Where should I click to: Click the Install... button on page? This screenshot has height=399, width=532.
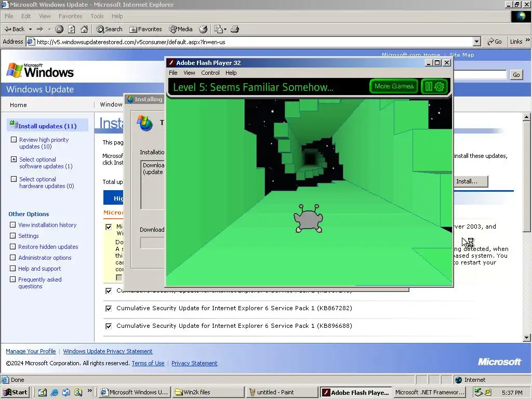coord(470,181)
